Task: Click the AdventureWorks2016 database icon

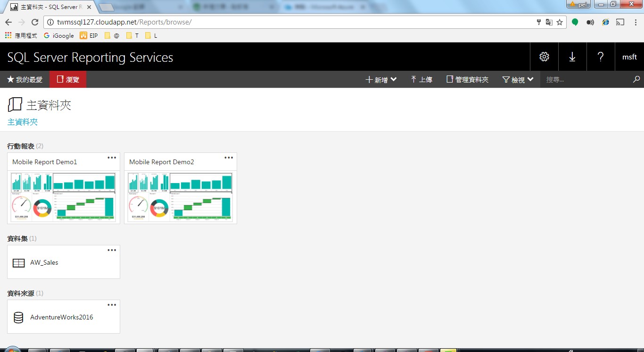Action: coord(18,318)
